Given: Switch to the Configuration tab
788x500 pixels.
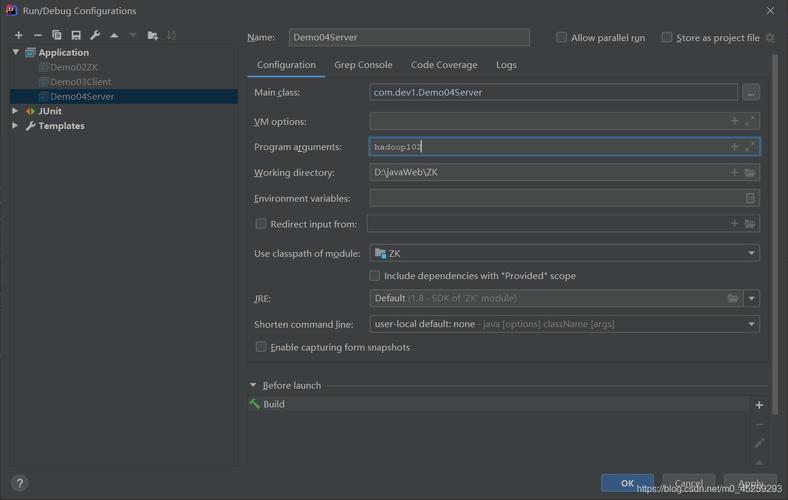Looking at the screenshot, I should 286,65.
